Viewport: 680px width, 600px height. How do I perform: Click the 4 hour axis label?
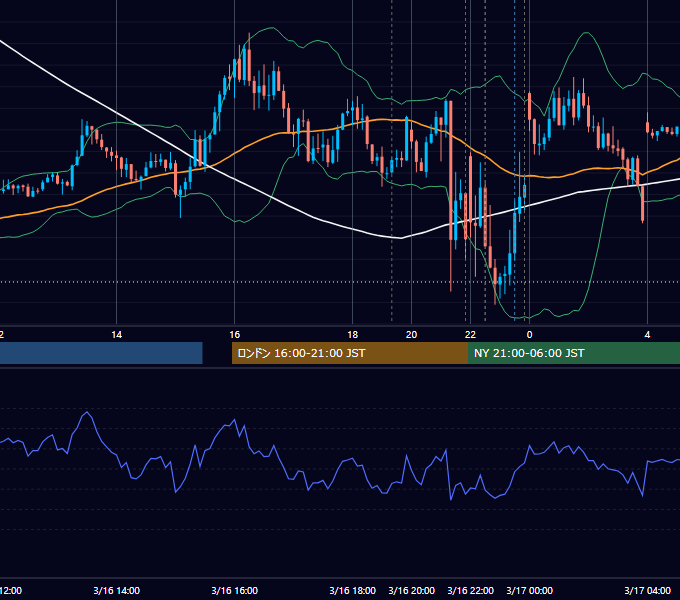point(647,335)
